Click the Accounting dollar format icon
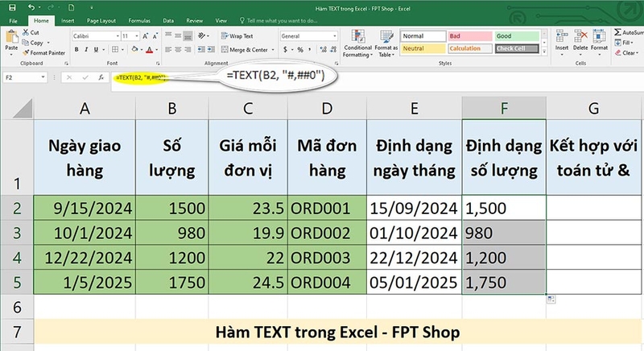The width and height of the screenshot is (644, 351). coord(285,50)
